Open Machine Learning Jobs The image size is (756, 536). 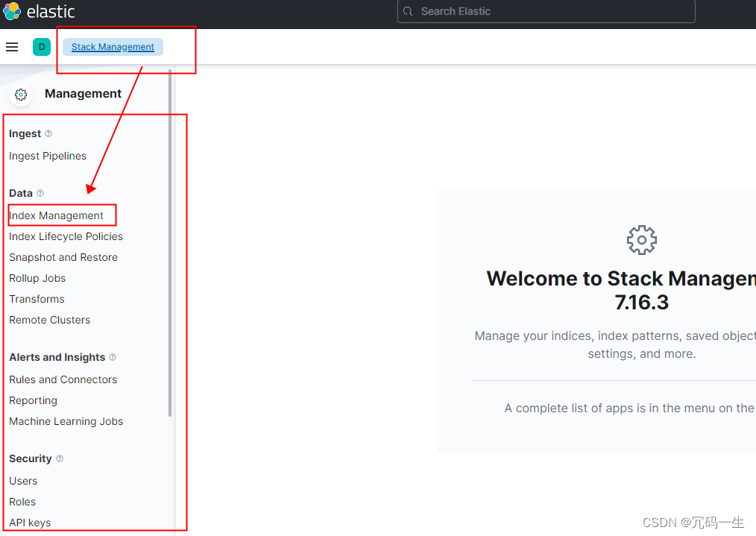tap(66, 421)
